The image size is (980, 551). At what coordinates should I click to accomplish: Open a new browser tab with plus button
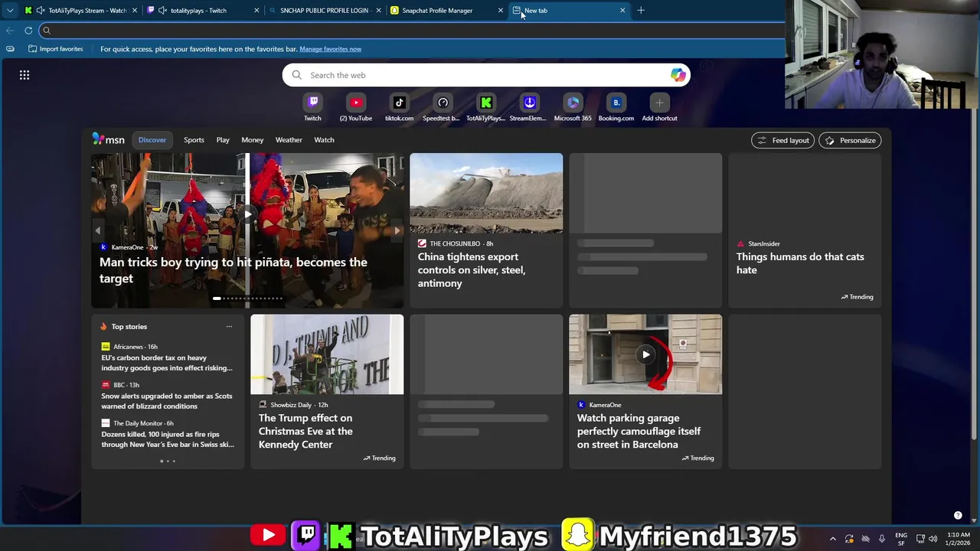pyautogui.click(x=641, y=11)
